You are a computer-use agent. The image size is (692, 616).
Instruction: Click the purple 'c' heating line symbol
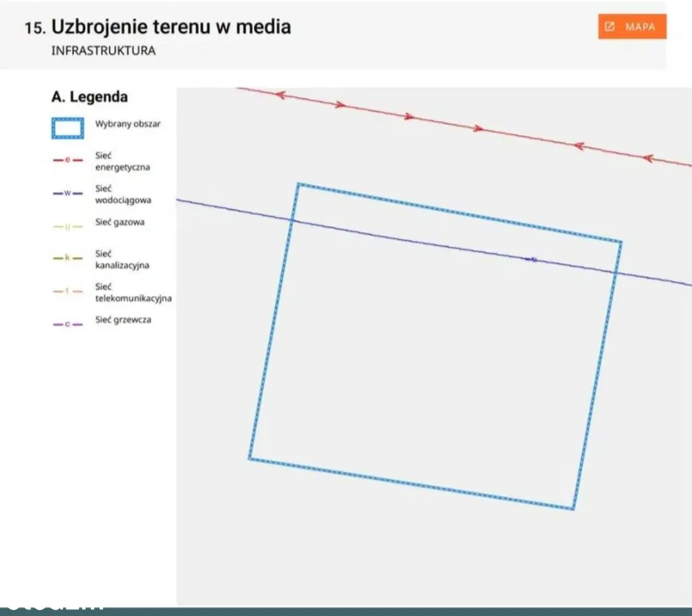(67, 324)
